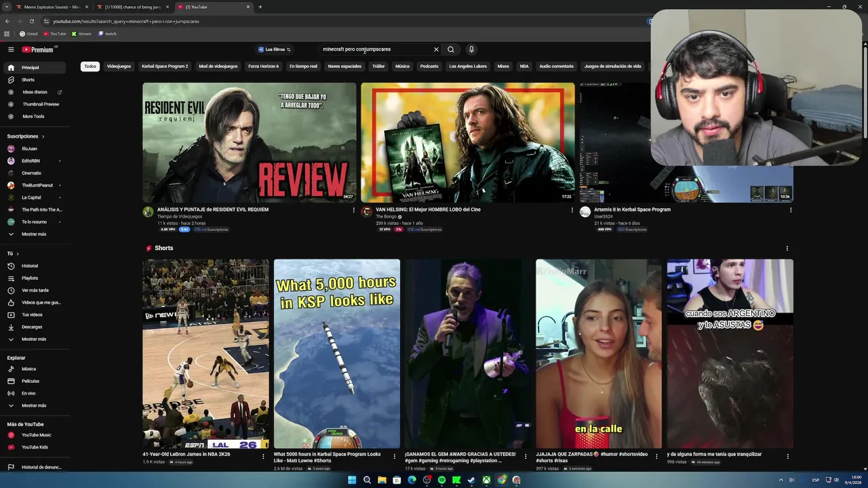Image resolution: width=868 pixels, height=488 pixels.
Task: Select the Los Angeles Lakers chip
Action: click(468, 66)
